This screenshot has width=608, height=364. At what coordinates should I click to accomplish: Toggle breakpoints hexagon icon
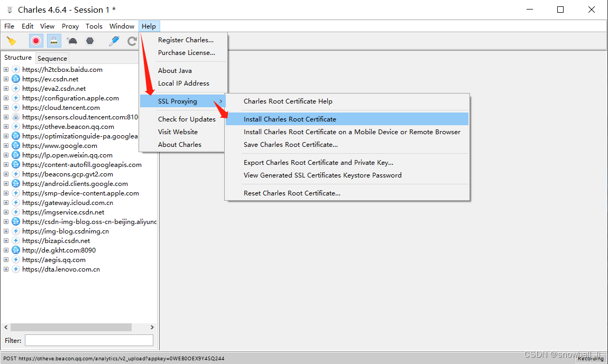(x=90, y=41)
